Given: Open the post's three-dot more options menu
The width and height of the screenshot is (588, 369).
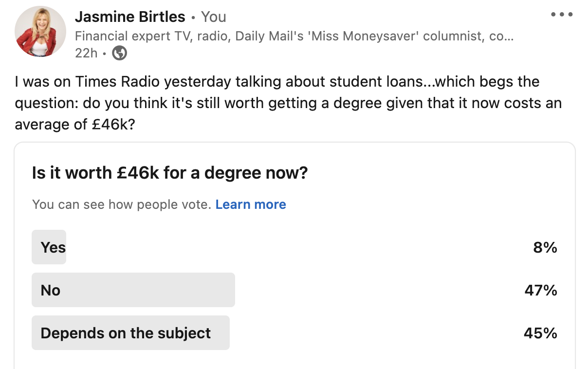Looking at the screenshot, I should (562, 15).
